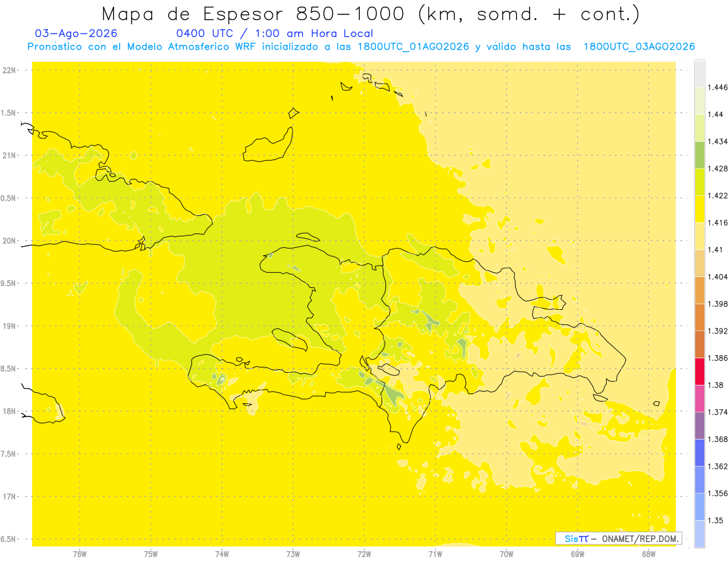This screenshot has width=728, height=562.
Task: Click the '0.5N' latitude axis label
Action: [x=9, y=198]
